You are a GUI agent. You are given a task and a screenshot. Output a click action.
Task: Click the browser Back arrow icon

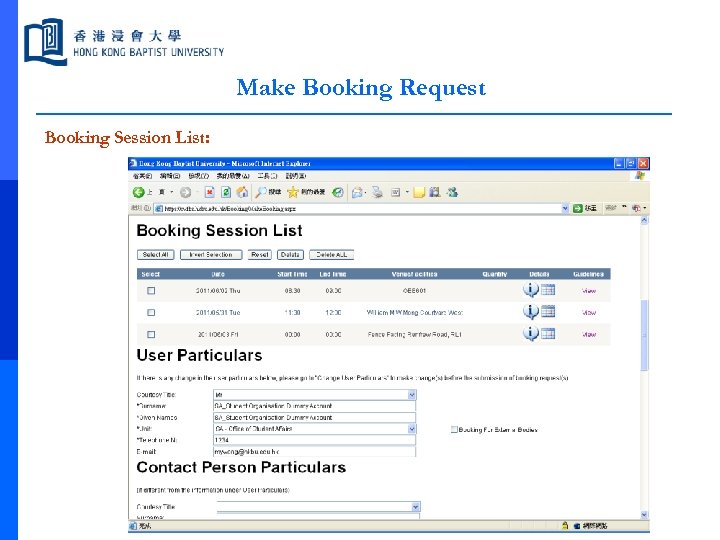(x=138, y=192)
